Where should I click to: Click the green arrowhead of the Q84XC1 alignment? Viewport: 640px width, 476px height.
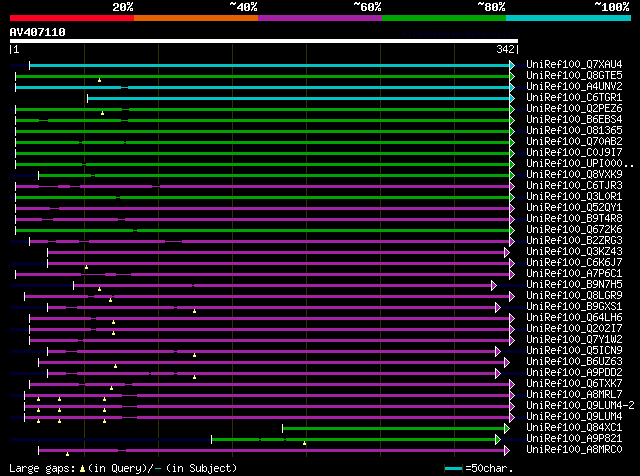(x=507, y=428)
